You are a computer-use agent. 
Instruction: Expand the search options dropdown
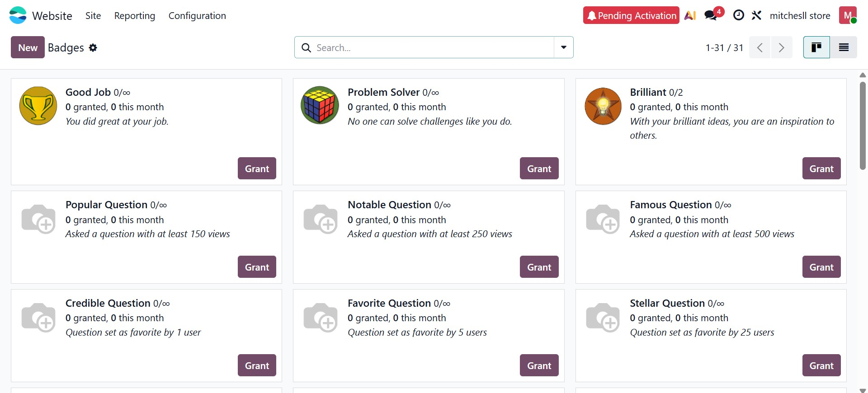click(564, 47)
